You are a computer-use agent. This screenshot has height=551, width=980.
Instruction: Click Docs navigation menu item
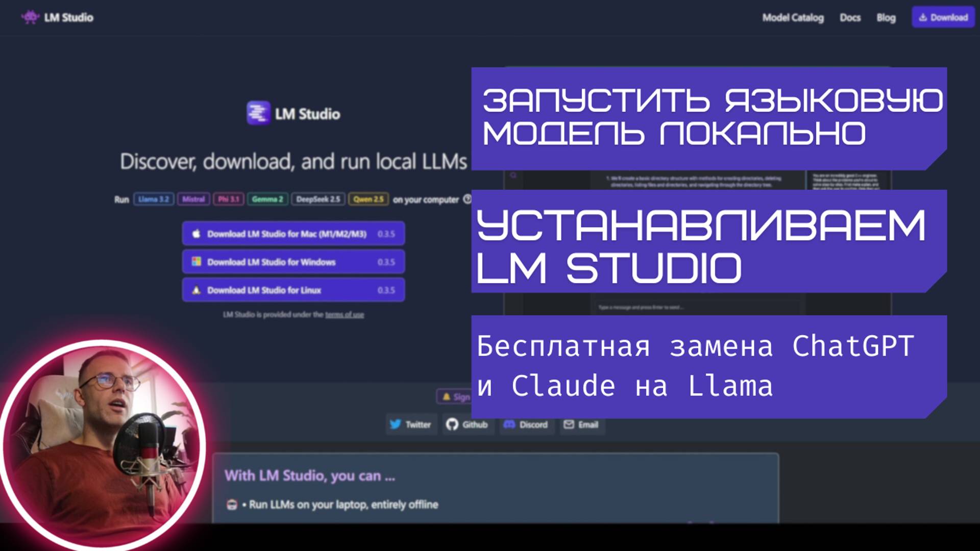click(x=849, y=18)
